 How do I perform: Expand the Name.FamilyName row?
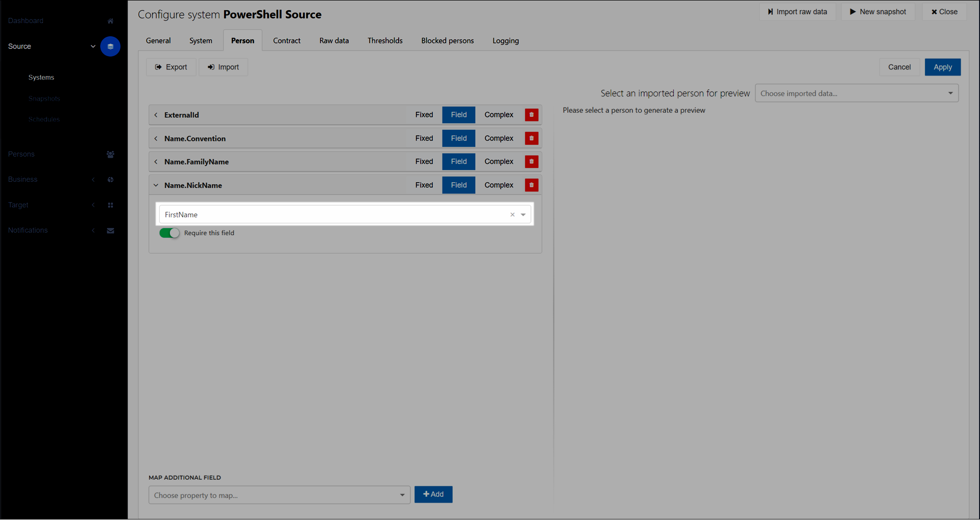point(156,162)
